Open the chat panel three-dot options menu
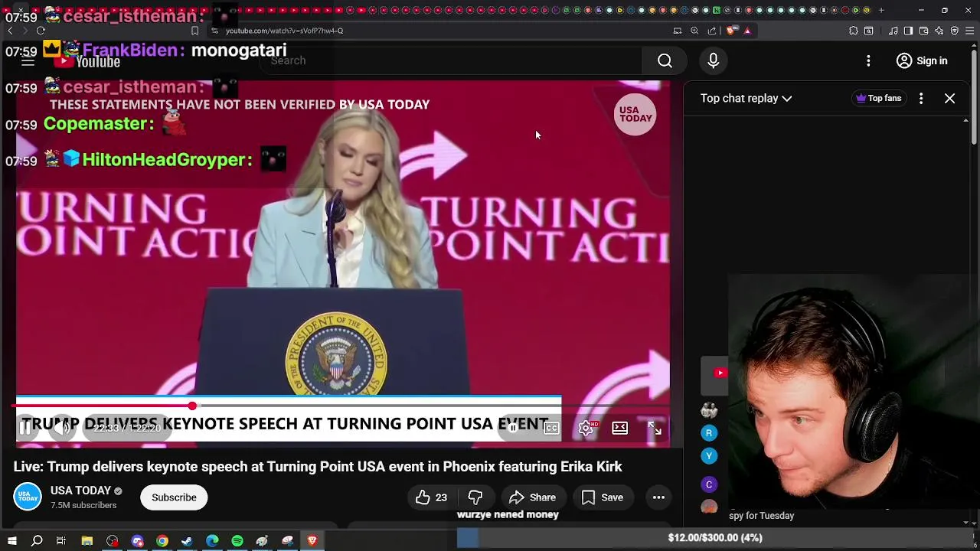Screen dimensions: 980x551 921,98
